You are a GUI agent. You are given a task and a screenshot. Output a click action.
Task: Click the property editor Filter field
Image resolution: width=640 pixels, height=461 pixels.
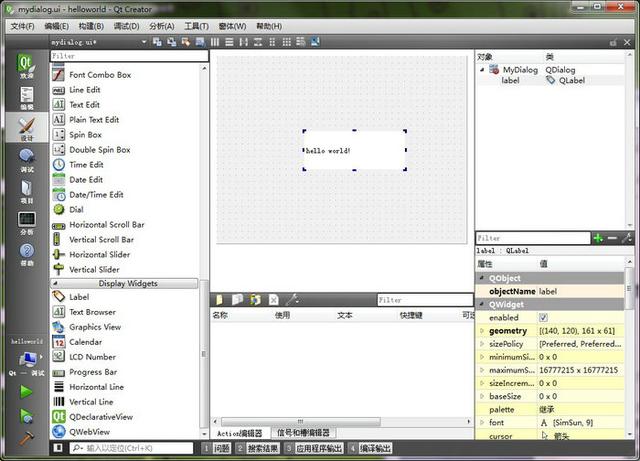pos(532,239)
